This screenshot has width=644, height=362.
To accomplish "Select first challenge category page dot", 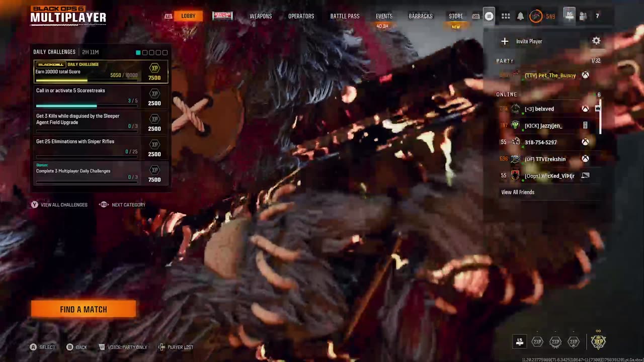I will pos(138,52).
